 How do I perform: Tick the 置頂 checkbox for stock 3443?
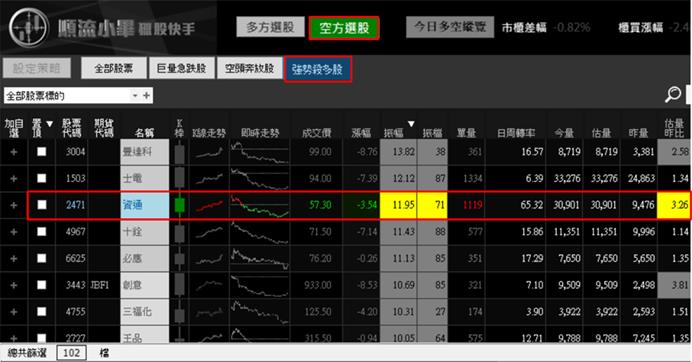(41, 285)
